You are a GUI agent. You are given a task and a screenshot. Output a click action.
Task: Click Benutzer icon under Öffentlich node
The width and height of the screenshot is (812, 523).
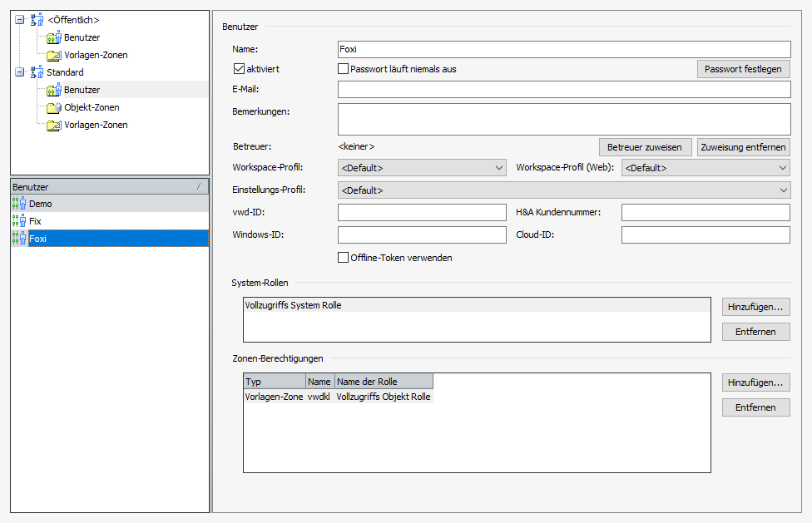tap(54, 37)
